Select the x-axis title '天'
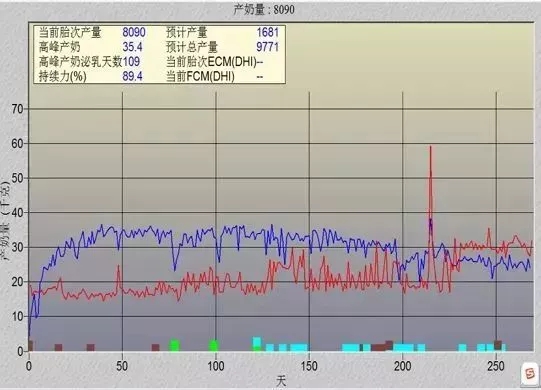This screenshot has width=541, height=390. [281, 382]
